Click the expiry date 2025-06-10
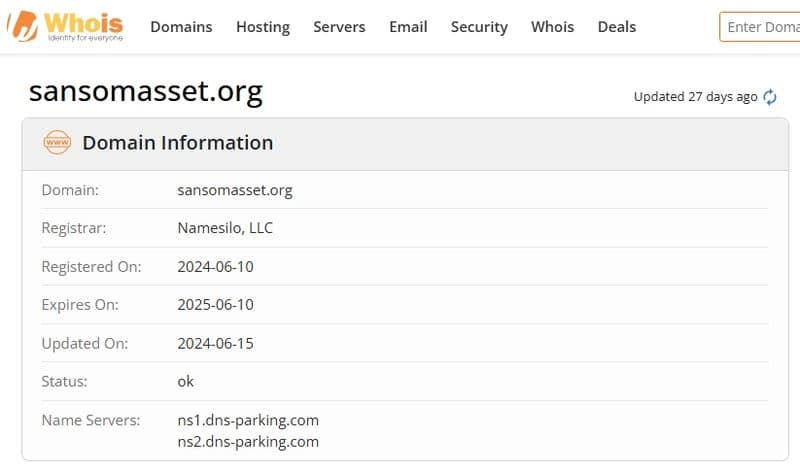Screen dimensions: 800x471 point(215,304)
